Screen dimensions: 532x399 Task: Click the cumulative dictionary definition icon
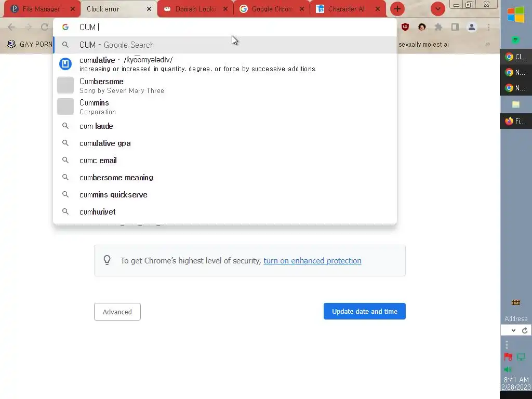65,64
